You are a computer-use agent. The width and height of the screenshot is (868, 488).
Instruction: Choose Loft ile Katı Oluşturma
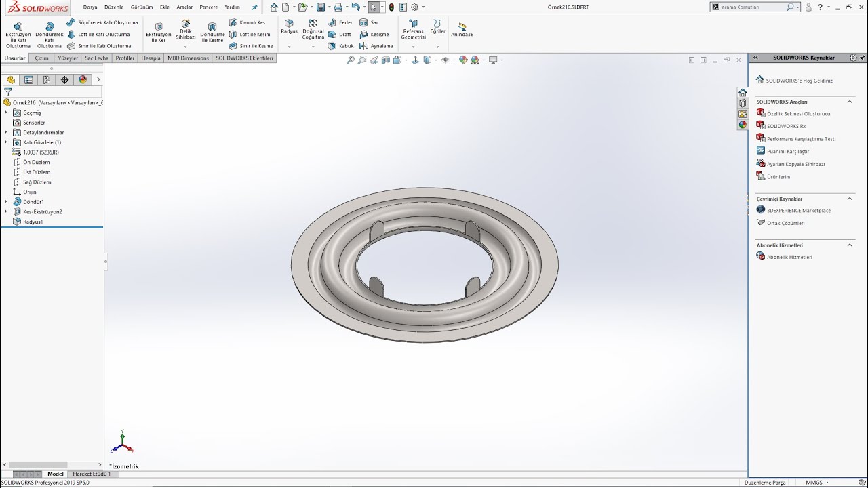tap(98, 34)
